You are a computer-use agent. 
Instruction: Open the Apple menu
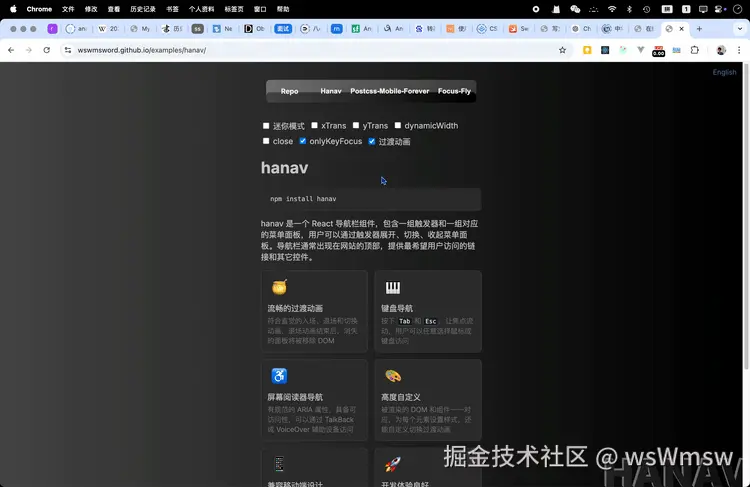13,9
